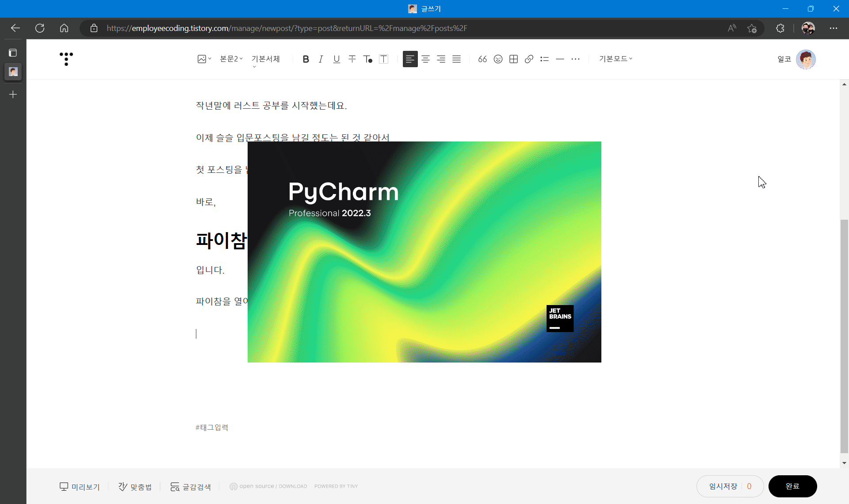Expand the 본문2 paragraph style dropdown
Image resolution: width=849 pixels, height=504 pixels.
[x=231, y=59]
